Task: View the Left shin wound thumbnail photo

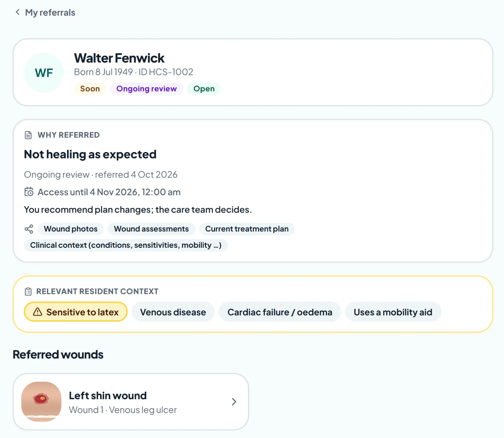Action: tap(41, 402)
